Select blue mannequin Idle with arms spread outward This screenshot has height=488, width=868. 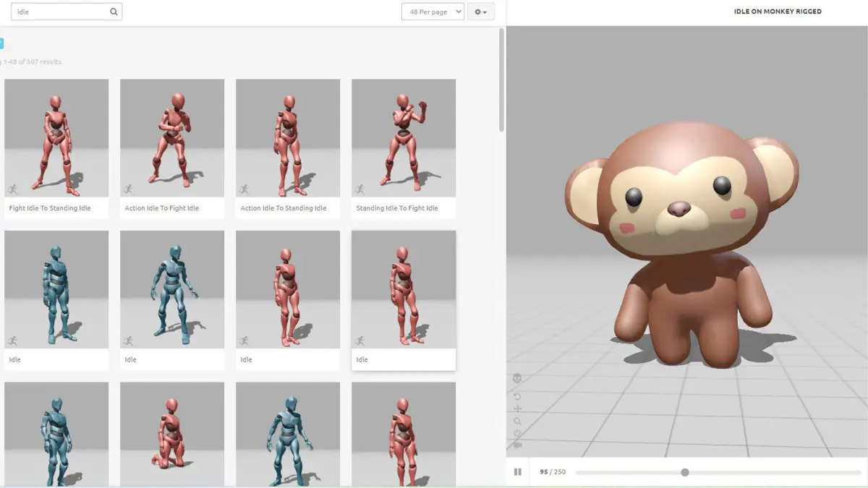[172, 300]
